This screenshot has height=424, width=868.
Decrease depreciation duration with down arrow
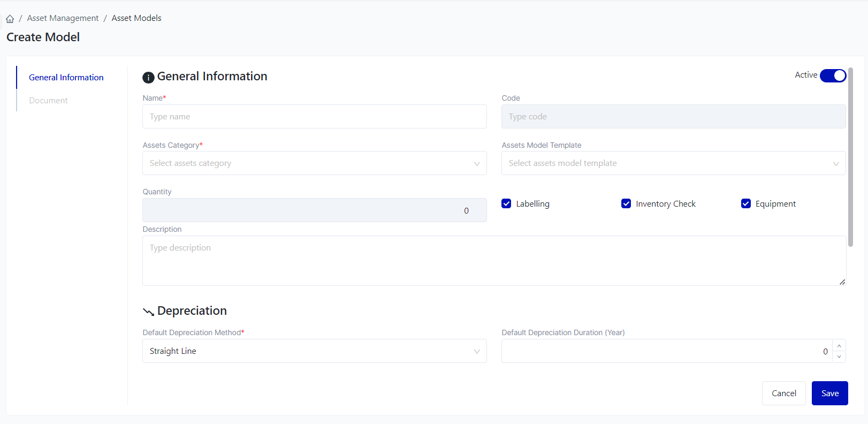[x=839, y=357]
